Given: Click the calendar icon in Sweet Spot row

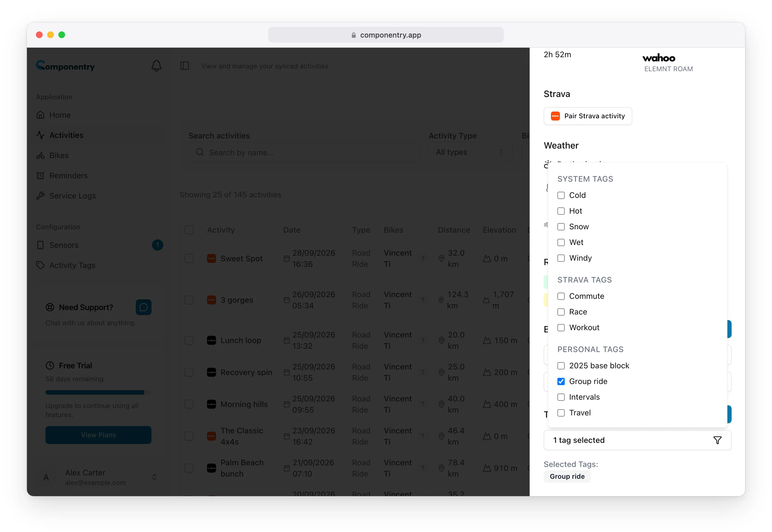Looking at the screenshot, I should 287,258.
